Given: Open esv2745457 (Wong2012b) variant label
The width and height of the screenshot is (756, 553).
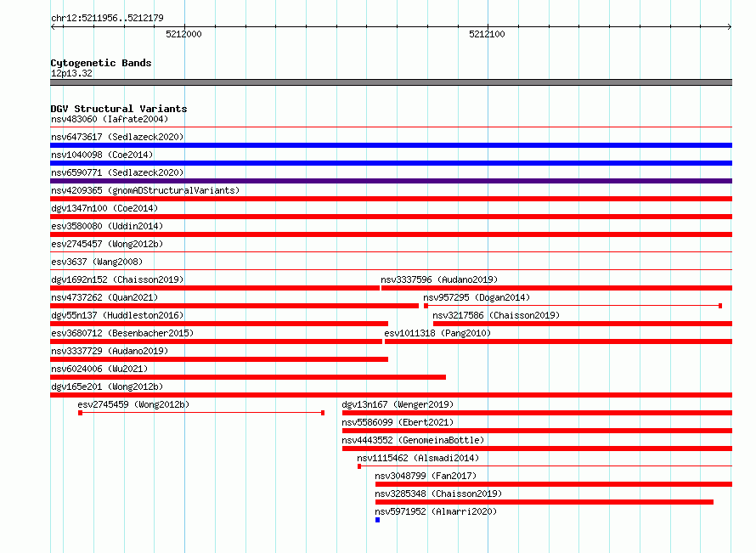Looking at the screenshot, I should 107,244.
